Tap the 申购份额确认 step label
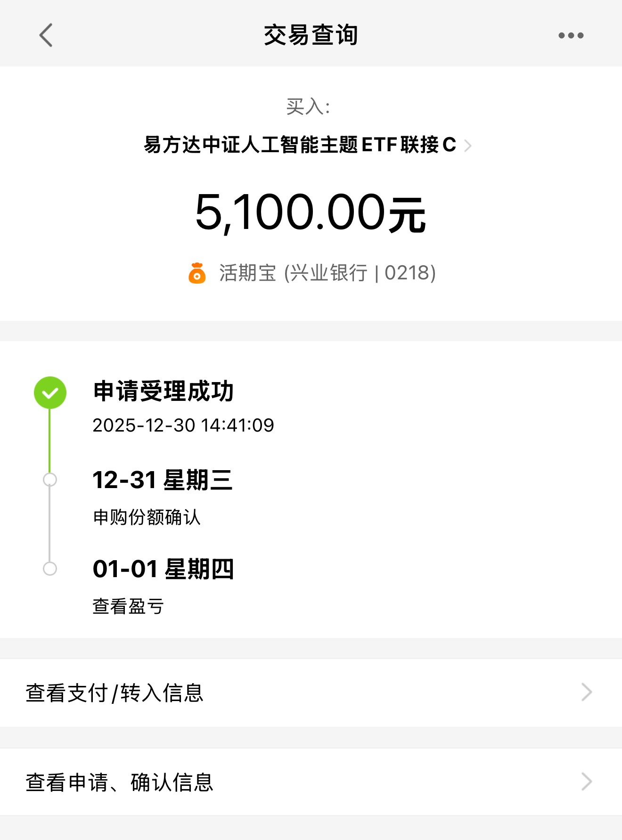 (147, 517)
